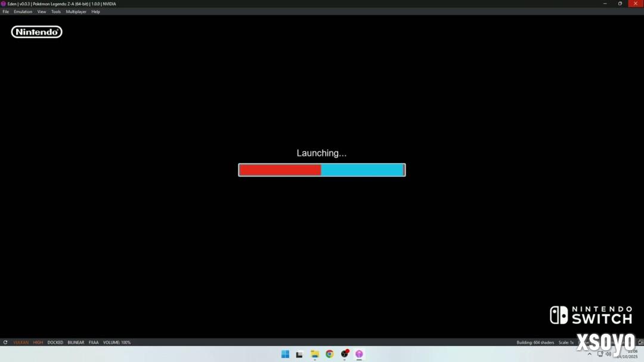The image size is (644, 362).
Task: Expand the system tray hidden icons chevron
Action: tap(590, 354)
